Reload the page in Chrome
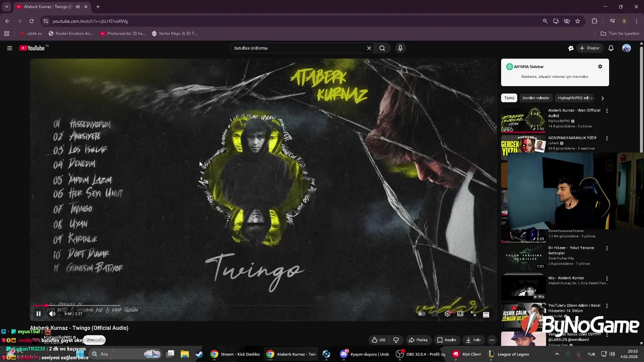The height and width of the screenshot is (362, 644). tap(31, 21)
